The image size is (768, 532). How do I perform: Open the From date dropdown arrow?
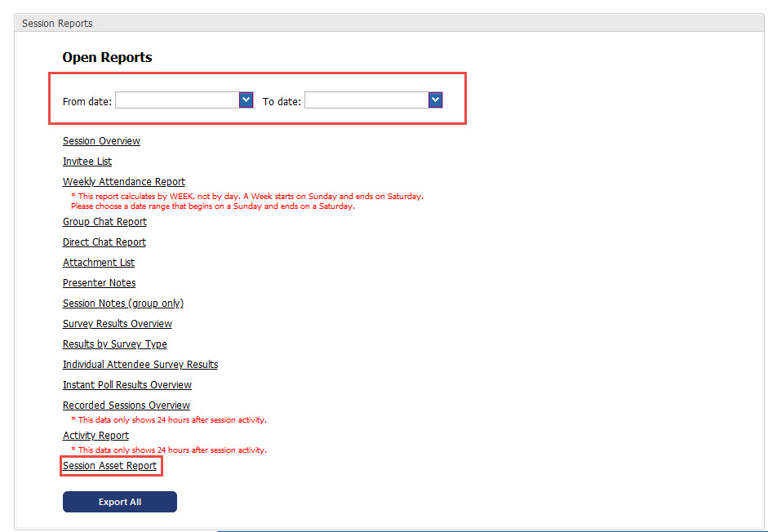coord(246,100)
